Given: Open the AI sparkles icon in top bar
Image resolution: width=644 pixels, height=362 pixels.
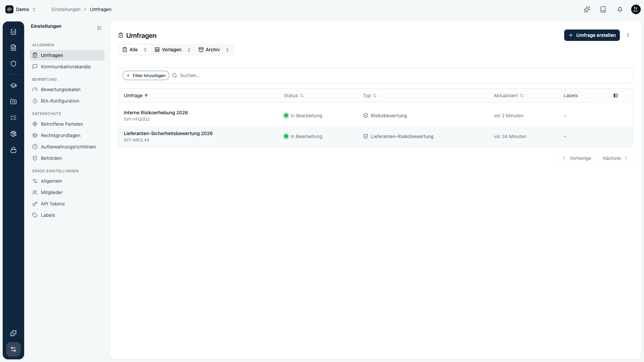Looking at the screenshot, I should pos(587,9).
